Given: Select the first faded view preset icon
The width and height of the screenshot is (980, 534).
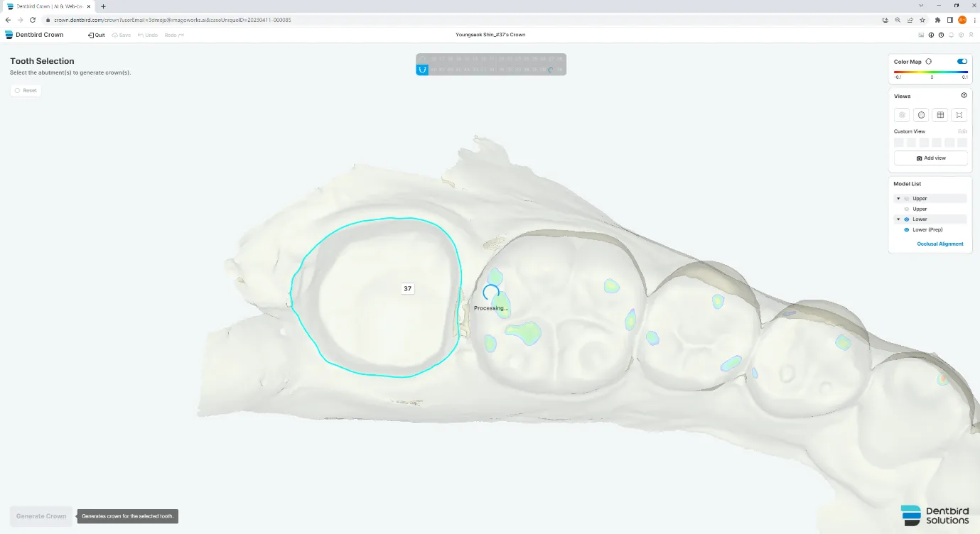Looking at the screenshot, I should click(x=902, y=115).
